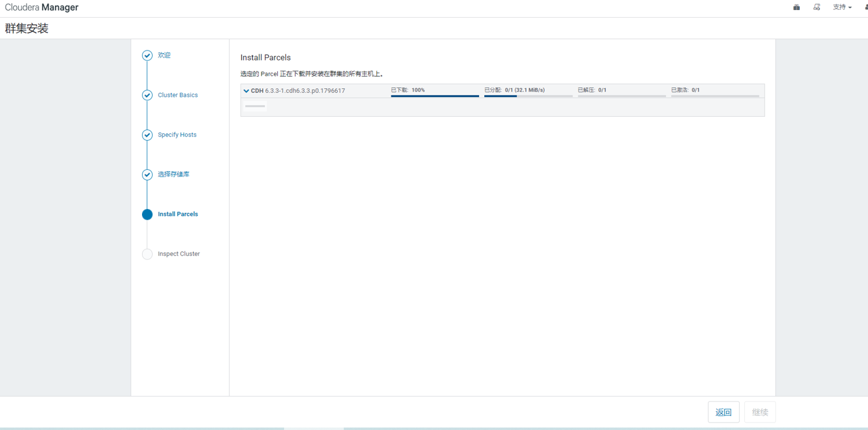Go to the Specify Hosts step
The width and height of the screenshot is (868, 430).
click(177, 135)
